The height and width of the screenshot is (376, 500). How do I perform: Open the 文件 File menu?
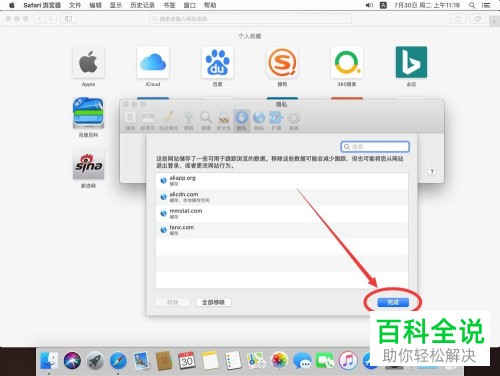coord(75,5)
